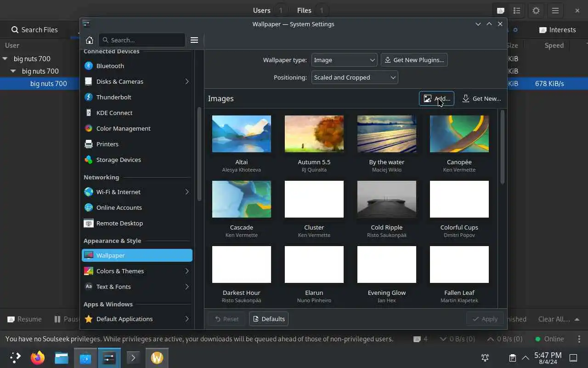Collapse the nested big nuts 700 folder row
This screenshot has height=368, width=588.
tap(13, 71)
